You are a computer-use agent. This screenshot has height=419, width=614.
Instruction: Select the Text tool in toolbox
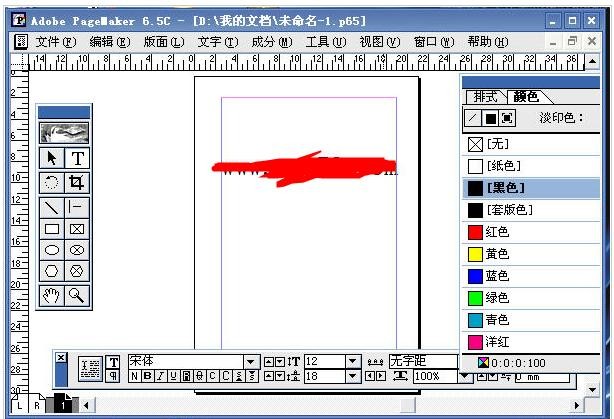click(77, 159)
